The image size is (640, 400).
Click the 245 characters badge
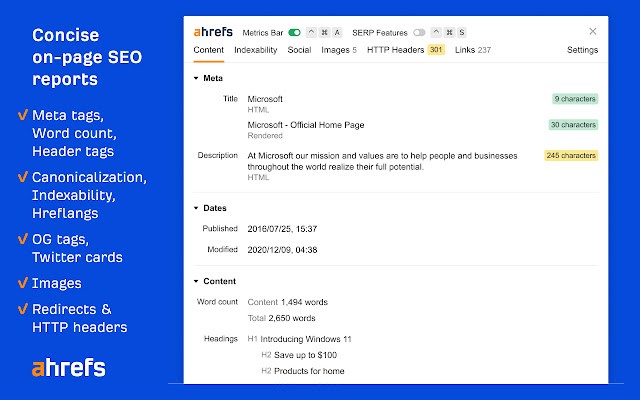click(x=571, y=156)
